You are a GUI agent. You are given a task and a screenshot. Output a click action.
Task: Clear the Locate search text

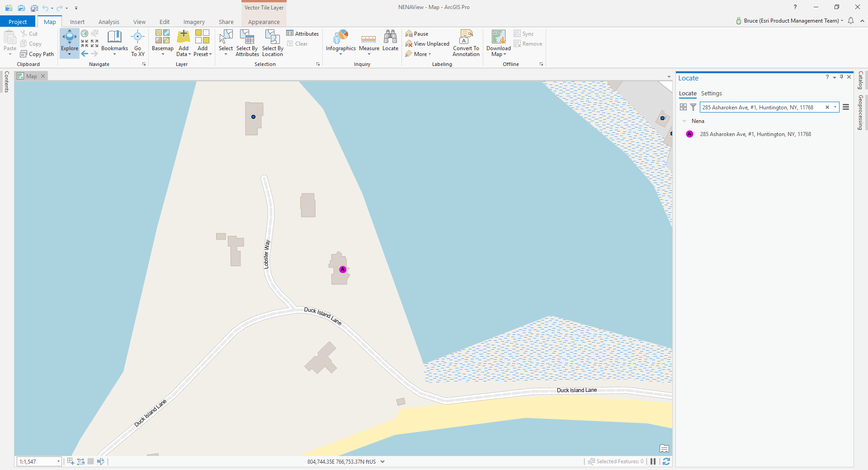coord(827,107)
